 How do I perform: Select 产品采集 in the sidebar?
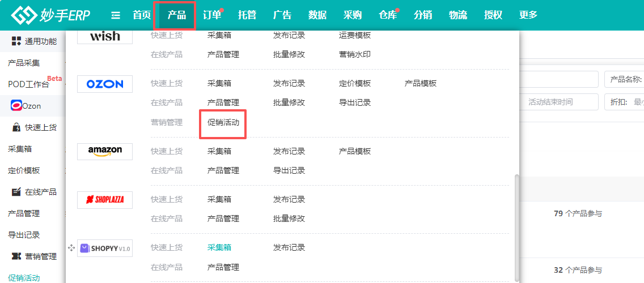24,63
